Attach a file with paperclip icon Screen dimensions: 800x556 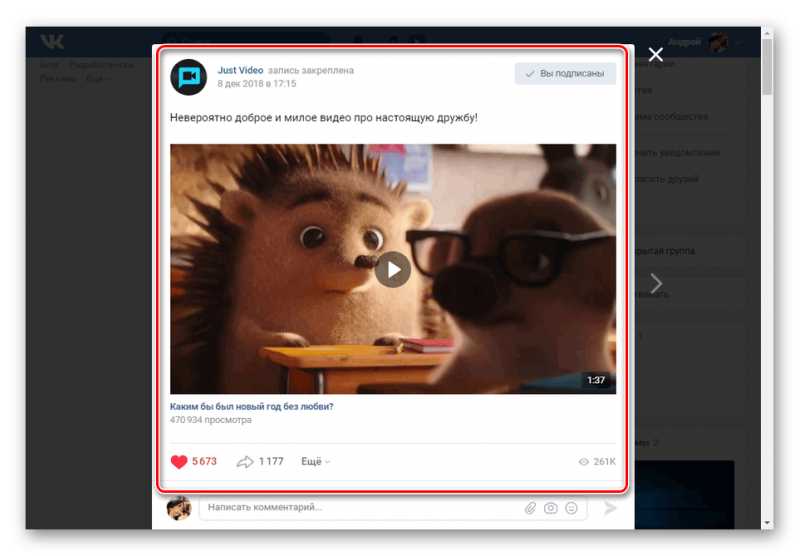point(530,508)
